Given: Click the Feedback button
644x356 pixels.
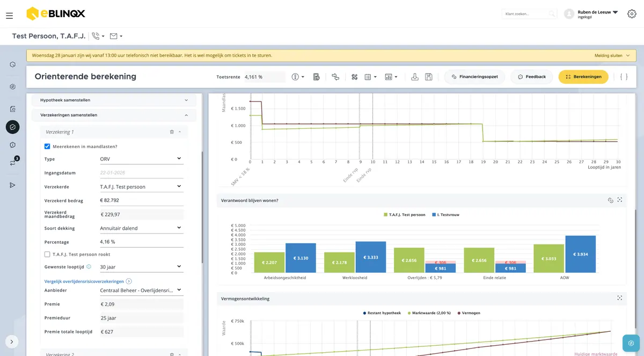Looking at the screenshot, I should coord(532,77).
